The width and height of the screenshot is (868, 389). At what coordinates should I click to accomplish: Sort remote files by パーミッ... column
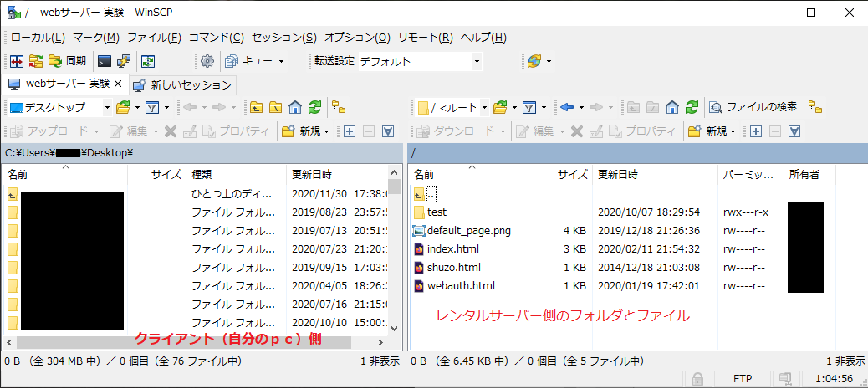750,175
